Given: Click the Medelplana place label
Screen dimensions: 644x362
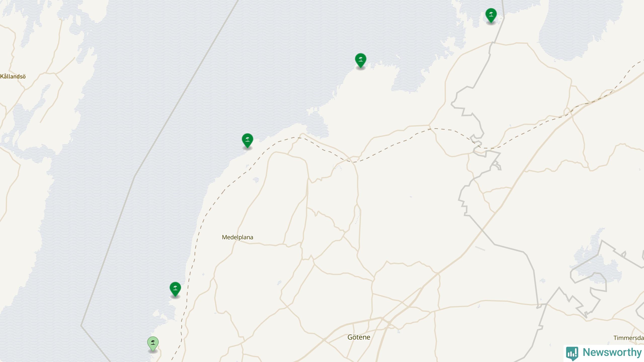Looking at the screenshot, I should pos(237,237).
